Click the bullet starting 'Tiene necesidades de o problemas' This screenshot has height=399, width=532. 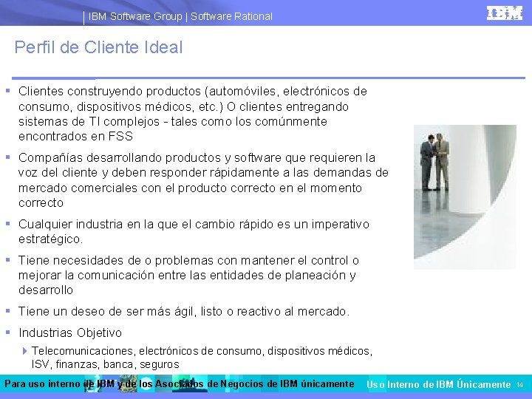point(188,275)
